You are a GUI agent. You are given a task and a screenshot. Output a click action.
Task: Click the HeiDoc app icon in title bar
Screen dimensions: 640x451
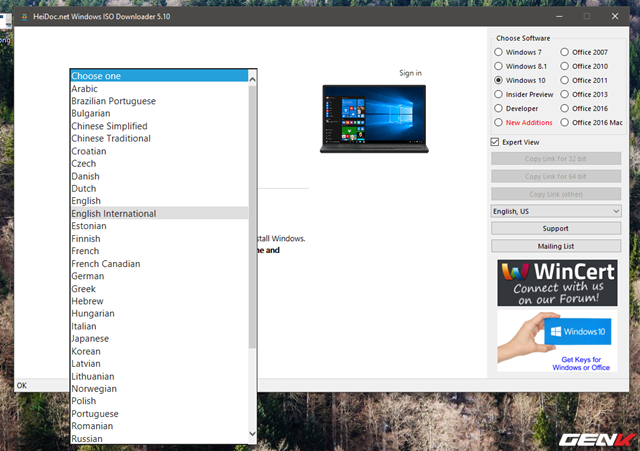pos(24,17)
